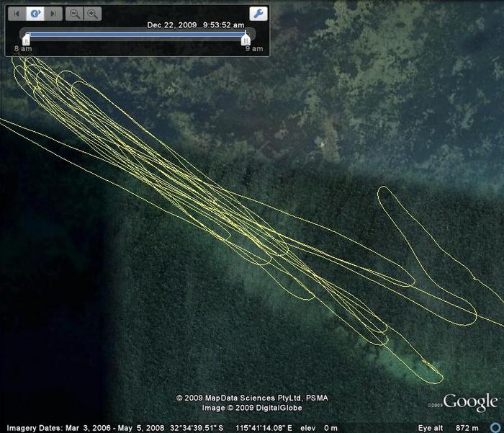This screenshot has height=433, width=504.
Task: Zoom in the time slider range
Action: coord(93,14)
